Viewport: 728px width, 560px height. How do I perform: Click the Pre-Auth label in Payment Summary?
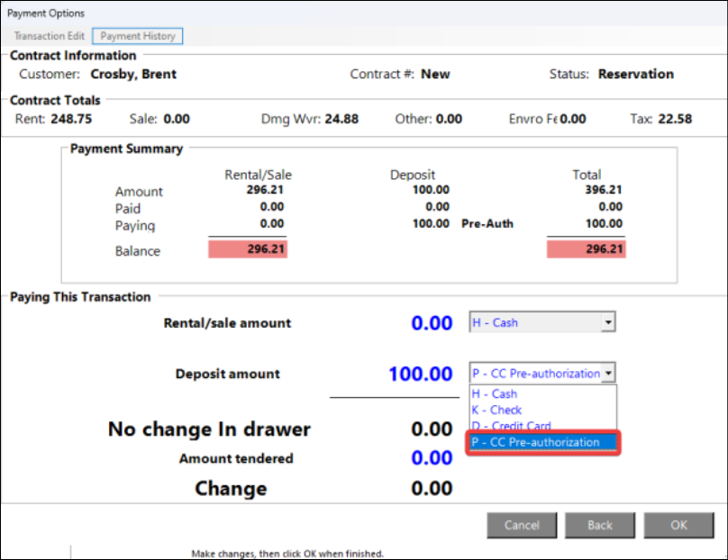(487, 223)
